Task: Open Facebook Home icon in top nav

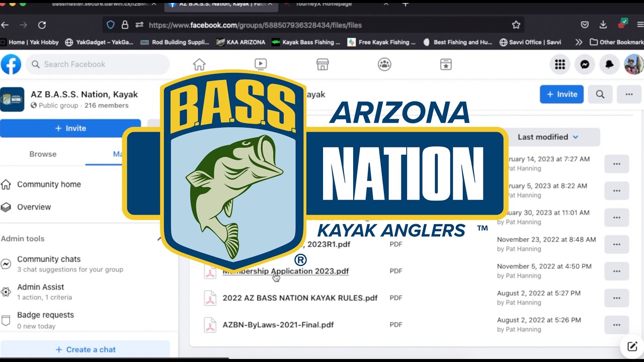Action: (199, 64)
